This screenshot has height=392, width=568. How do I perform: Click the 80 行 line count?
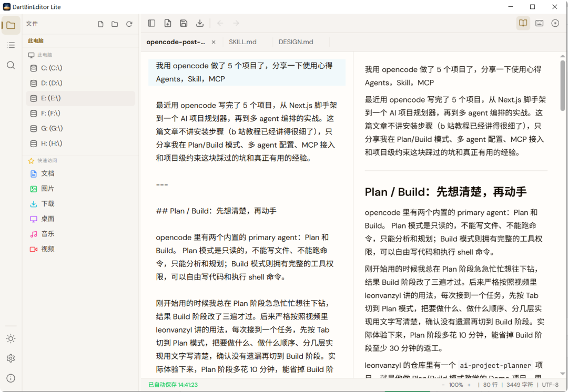(491, 385)
